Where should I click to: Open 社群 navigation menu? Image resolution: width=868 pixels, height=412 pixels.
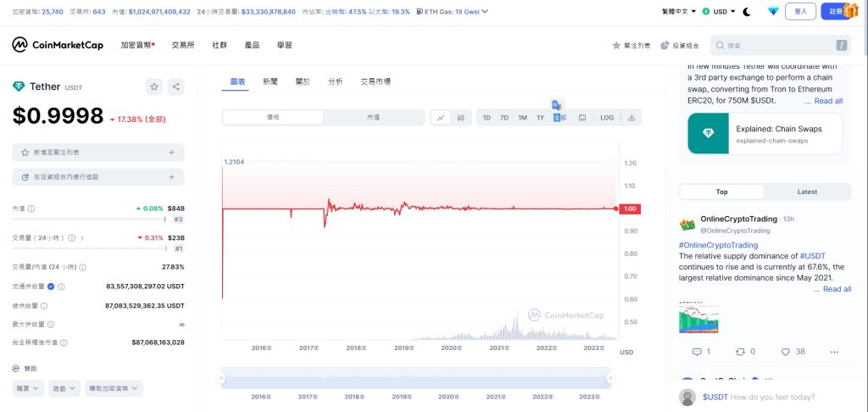pyautogui.click(x=220, y=46)
